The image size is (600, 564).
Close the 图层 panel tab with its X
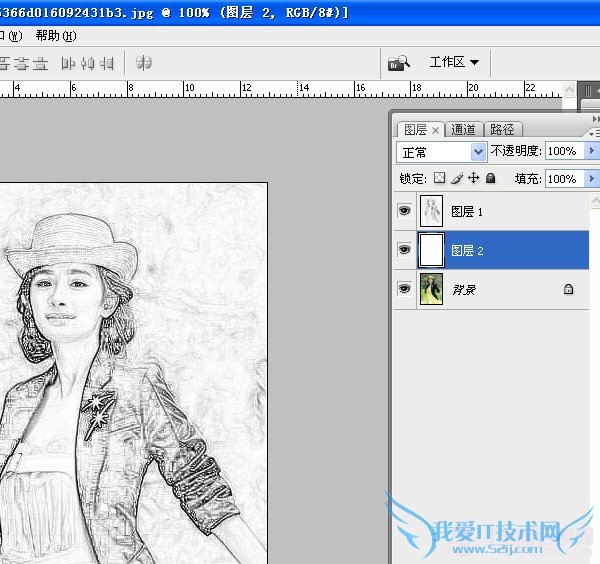pos(436,130)
